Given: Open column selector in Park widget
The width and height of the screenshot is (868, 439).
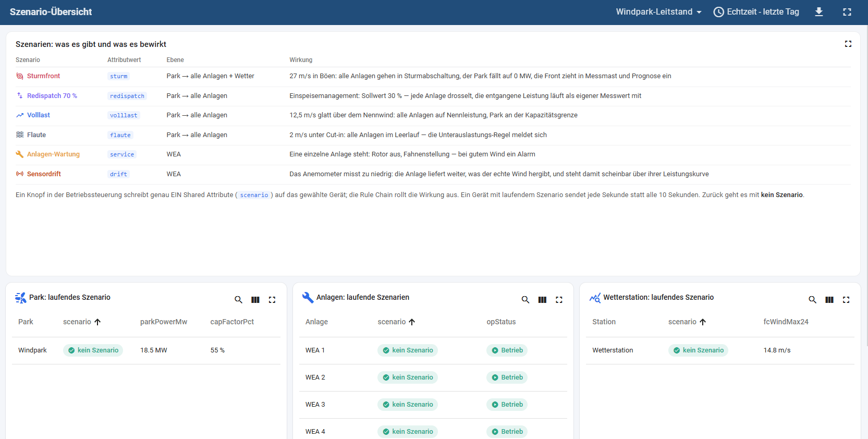Looking at the screenshot, I should point(255,300).
